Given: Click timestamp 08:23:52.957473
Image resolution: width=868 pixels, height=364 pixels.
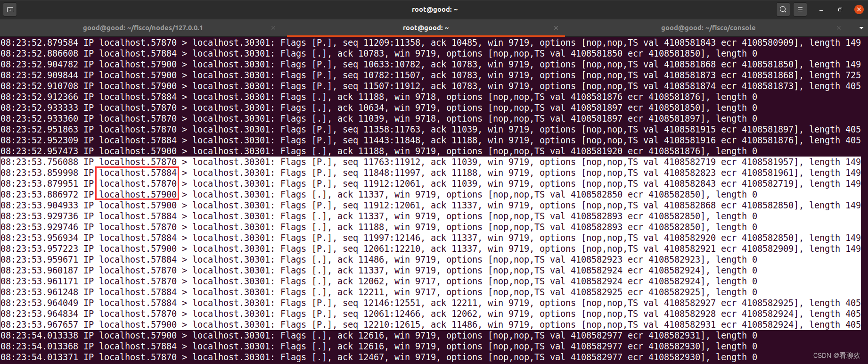Looking at the screenshot, I should [x=40, y=151].
